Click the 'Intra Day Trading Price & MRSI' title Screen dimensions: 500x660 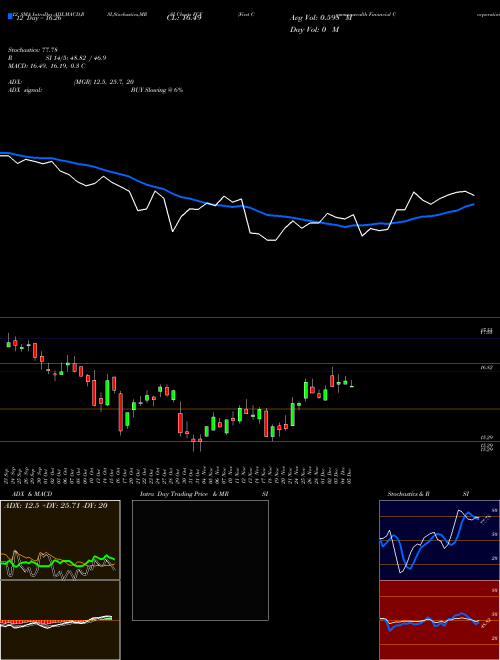coord(204,494)
